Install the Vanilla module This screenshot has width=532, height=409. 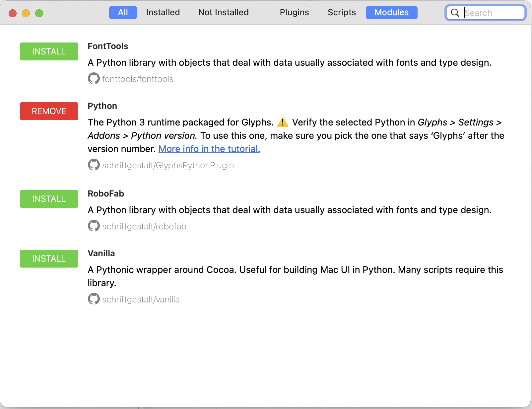pyautogui.click(x=49, y=259)
